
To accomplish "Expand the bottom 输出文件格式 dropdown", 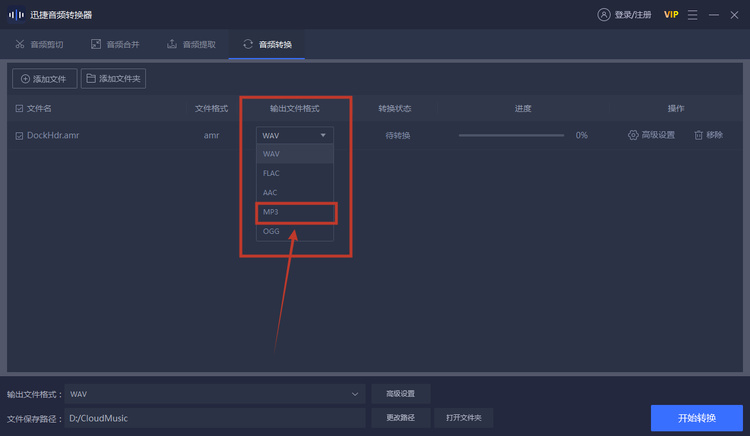I will 215,394.
